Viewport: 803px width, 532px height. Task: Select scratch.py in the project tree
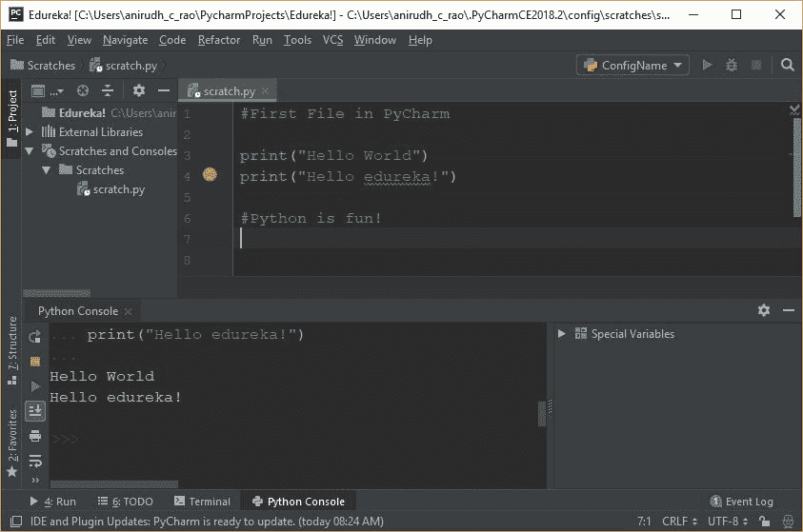click(111, 189)
